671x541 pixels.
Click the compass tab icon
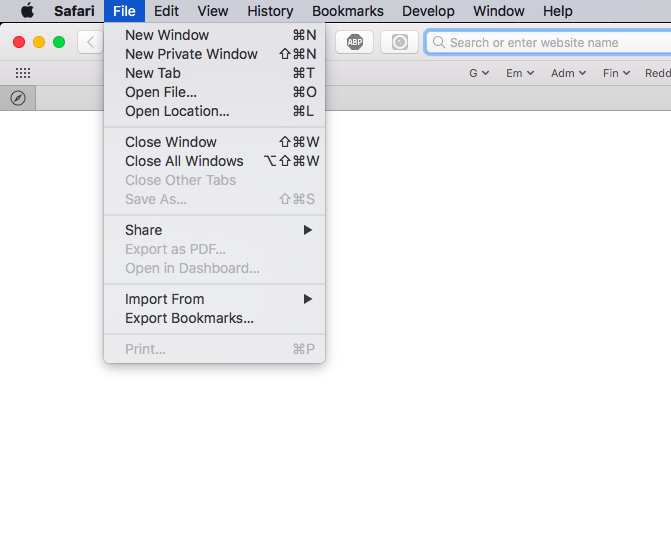[18, 98]
